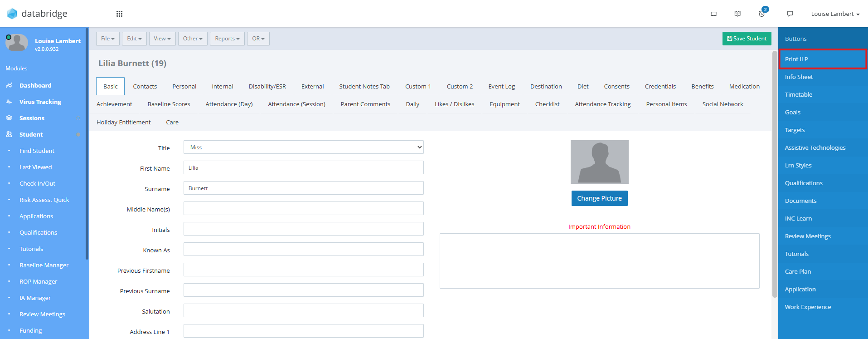Open the Care Plan side button
Viewport: 868px width, 339px height.
823,271
